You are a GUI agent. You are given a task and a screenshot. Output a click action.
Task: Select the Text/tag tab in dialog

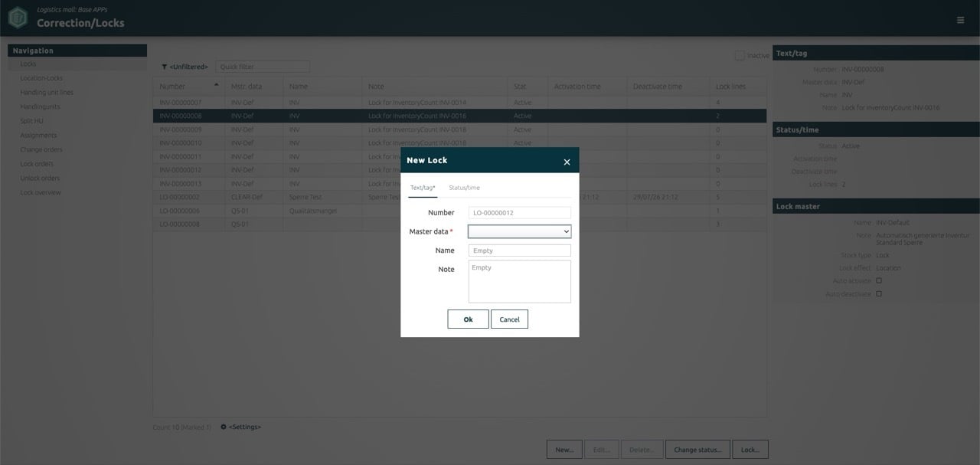[x=423, y=188]
